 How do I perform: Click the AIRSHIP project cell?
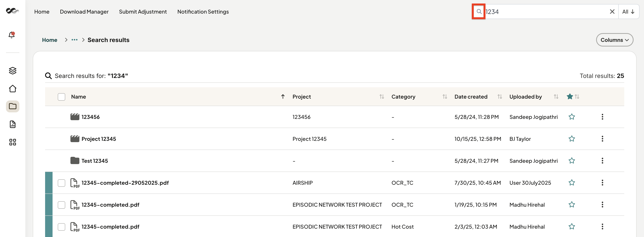click(302, 183)
